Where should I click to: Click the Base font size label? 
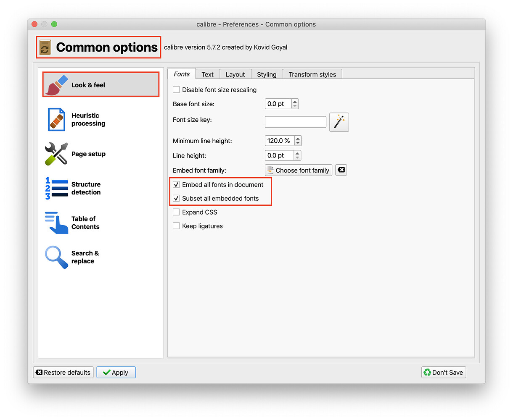[193, 104]
